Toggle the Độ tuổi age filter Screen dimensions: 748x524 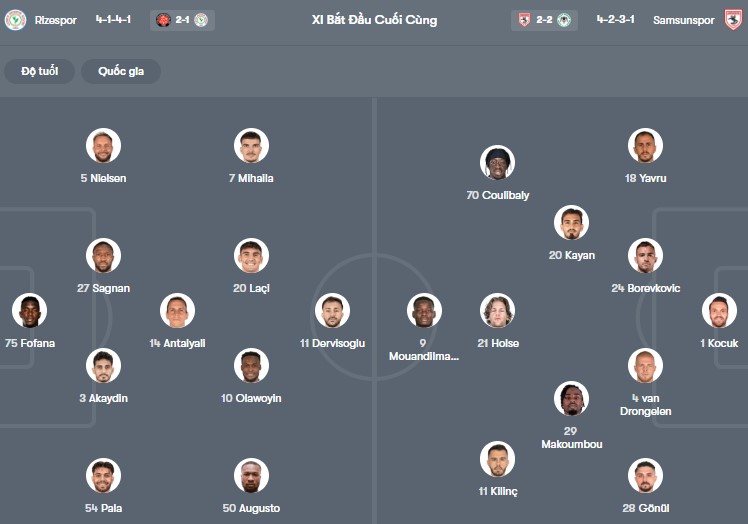coord(40,71)
